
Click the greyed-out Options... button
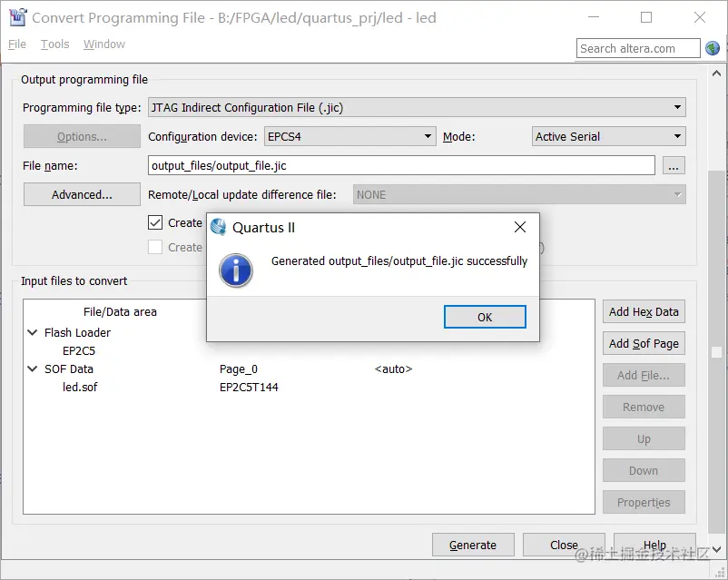(82, 136)
